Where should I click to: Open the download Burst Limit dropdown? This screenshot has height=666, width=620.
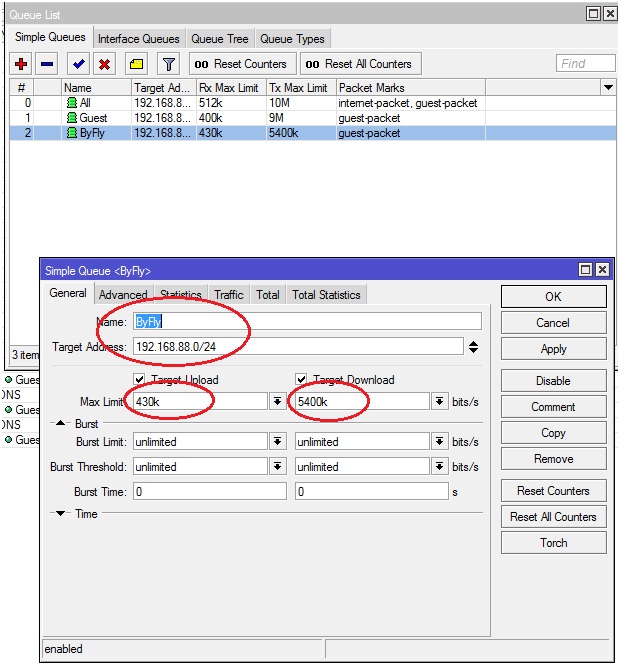click(x=439, y=441)
